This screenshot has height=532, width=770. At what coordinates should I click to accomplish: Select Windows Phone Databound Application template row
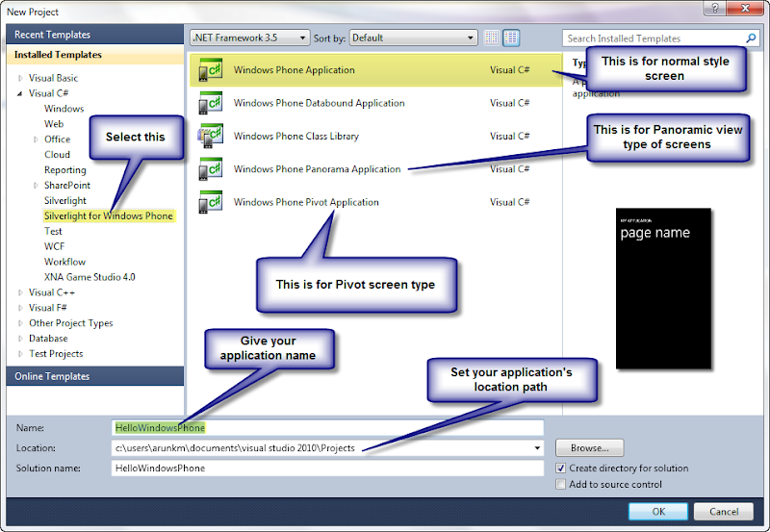(x=375, y=103)
